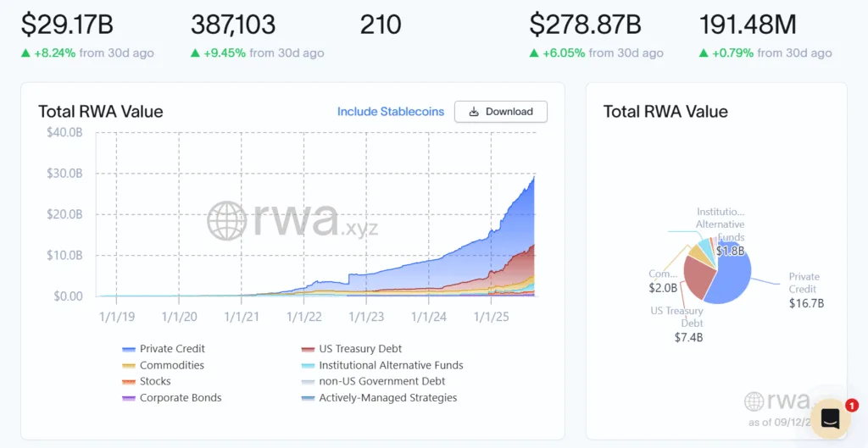Image resolution: width=868 pixels, height=448 pixels.
Task: Click green up arrow beside +8.24%
Action: (26, 53)
